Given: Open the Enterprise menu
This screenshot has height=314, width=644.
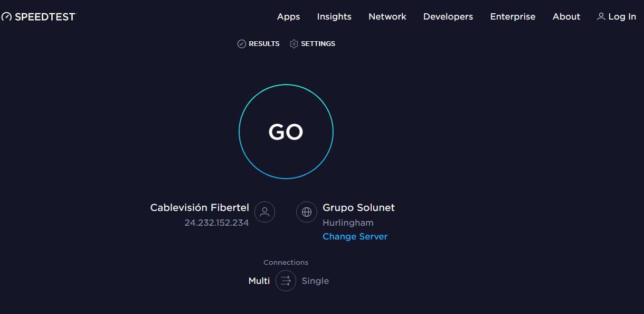Looking at the screenshot, I should [x=513, y=17].
